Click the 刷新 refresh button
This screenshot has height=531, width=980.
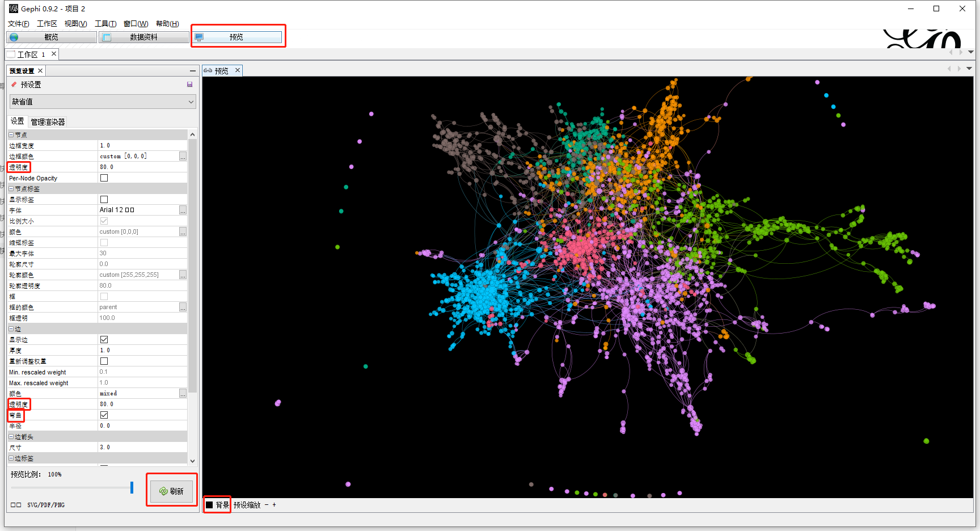(x=172, y=491)
